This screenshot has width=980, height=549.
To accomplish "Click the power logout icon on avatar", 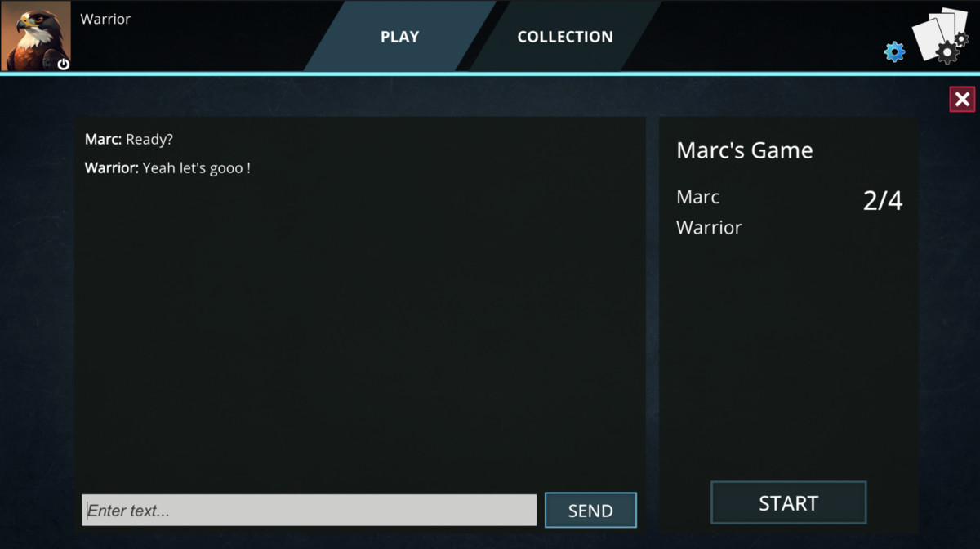I will point(63,64).
